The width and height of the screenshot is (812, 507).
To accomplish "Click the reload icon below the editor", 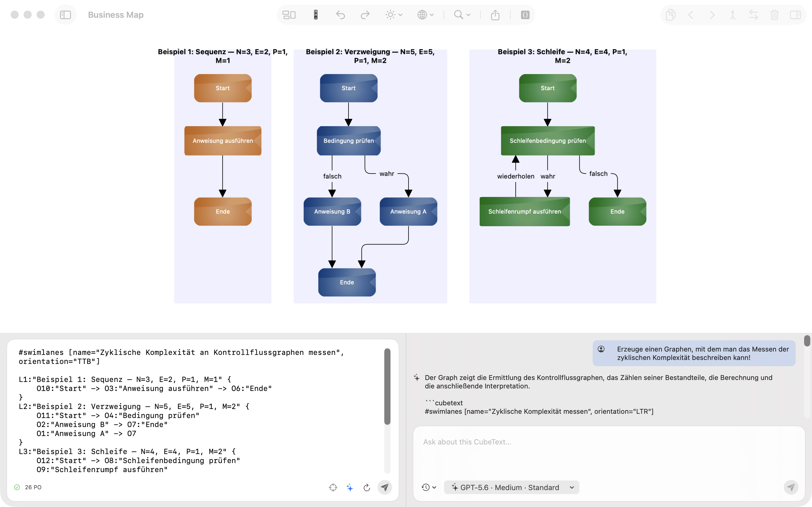I will click(x=367, y=487).
